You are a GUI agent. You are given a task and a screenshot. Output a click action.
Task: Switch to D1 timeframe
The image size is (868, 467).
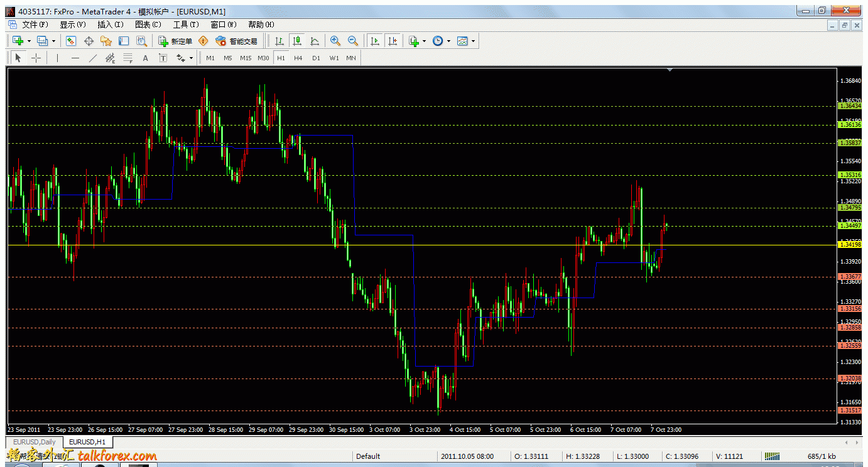click(x=316, y=58)
